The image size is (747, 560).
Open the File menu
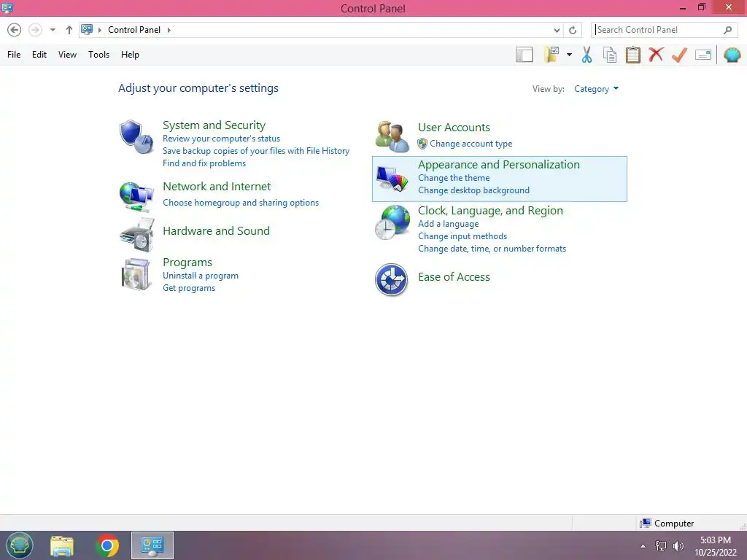[14, 55]
